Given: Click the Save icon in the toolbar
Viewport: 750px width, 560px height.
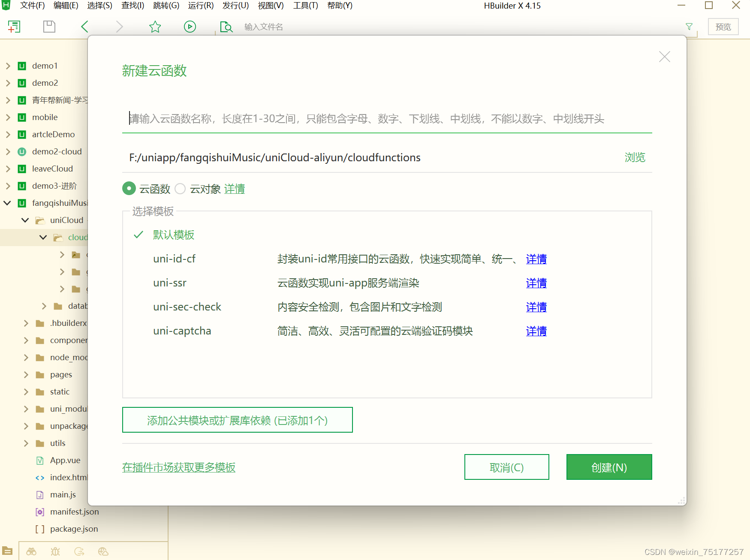Looking at the screenshot, I should (49, 26).
